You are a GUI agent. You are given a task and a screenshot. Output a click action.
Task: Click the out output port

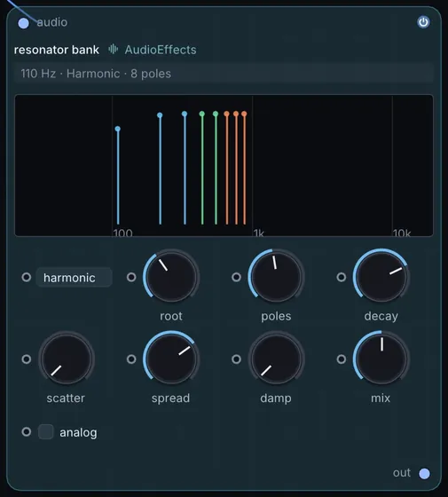click(424, 474)
